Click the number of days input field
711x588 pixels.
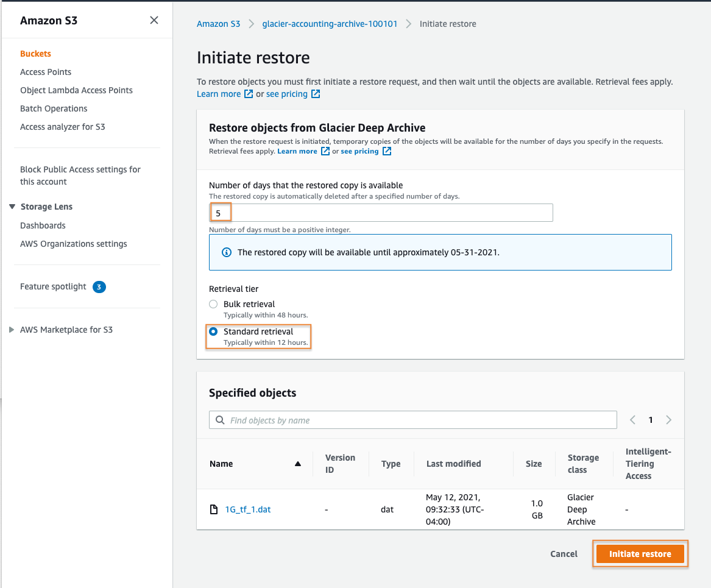(x=381, y=213)
